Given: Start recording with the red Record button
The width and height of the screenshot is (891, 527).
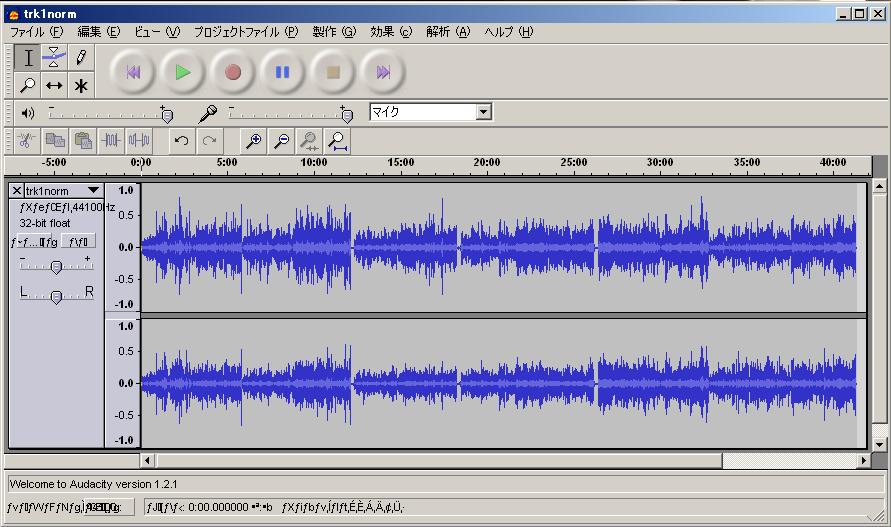Looking at the screenshot, I should click(232, 72).
